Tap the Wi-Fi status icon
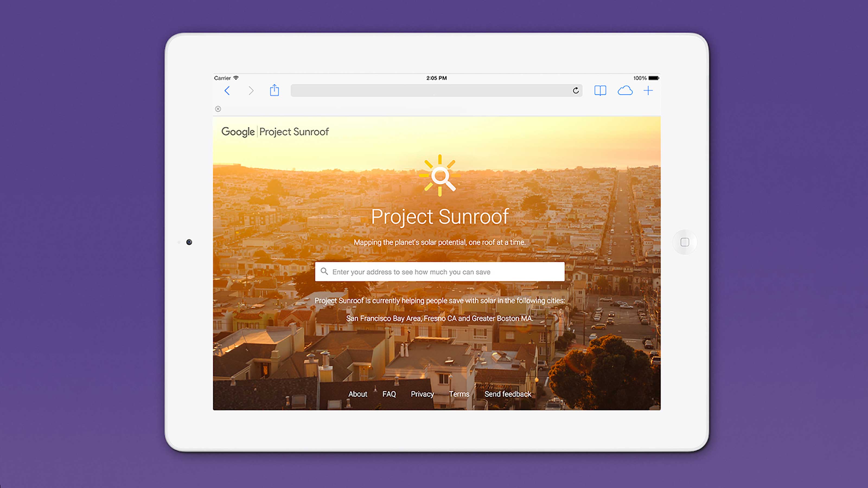This screenshot has width=868, height=488. [x=236, y=78]
